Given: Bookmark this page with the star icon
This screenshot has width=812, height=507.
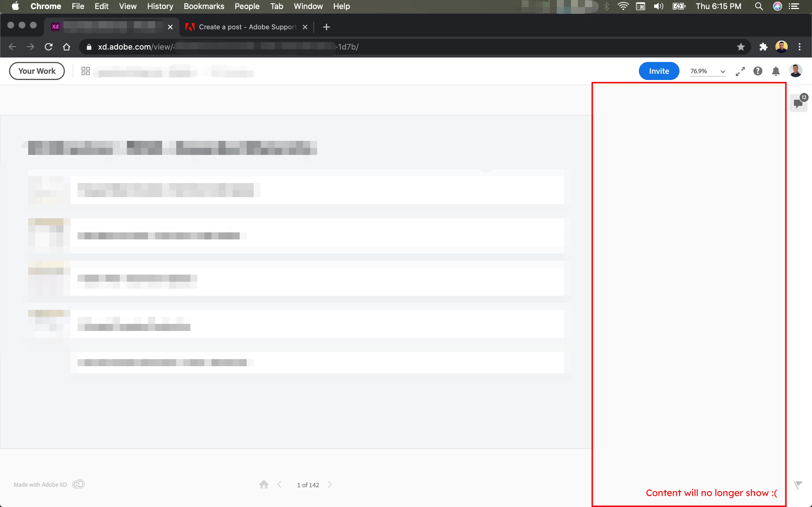Looking at the screenshot, I should pyautogui.click(x=741, y=47).
